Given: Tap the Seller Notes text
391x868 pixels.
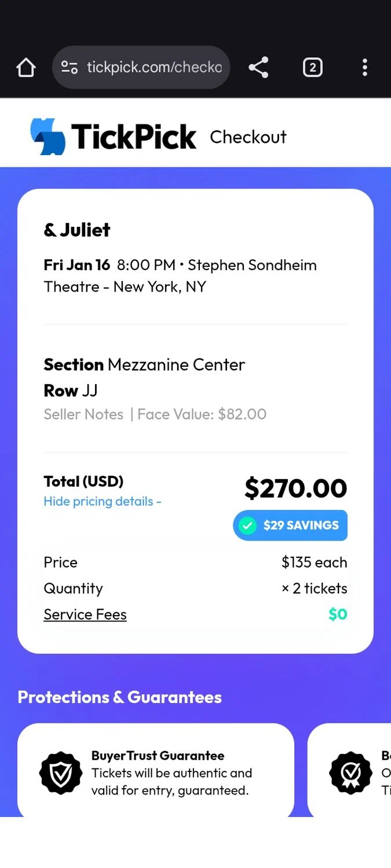Looking at the screenshot, I should tap(83, 414).
